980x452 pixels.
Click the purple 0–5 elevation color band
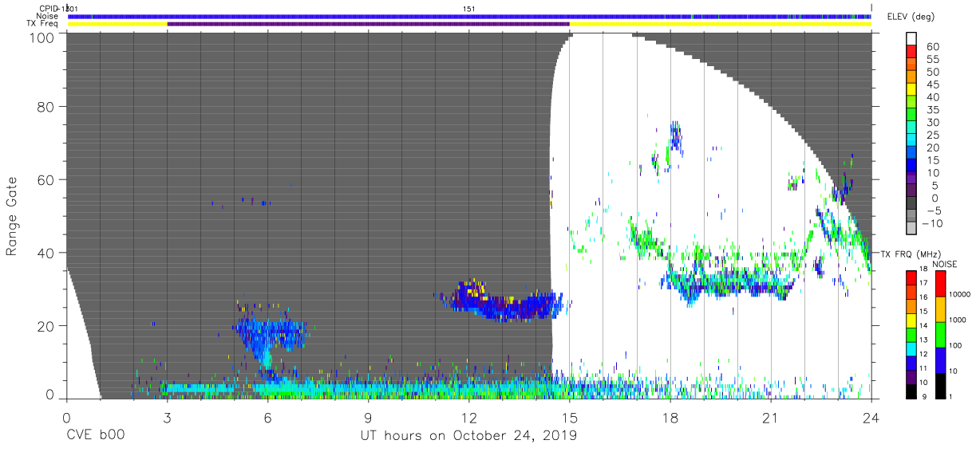click(x=912, y=192)
